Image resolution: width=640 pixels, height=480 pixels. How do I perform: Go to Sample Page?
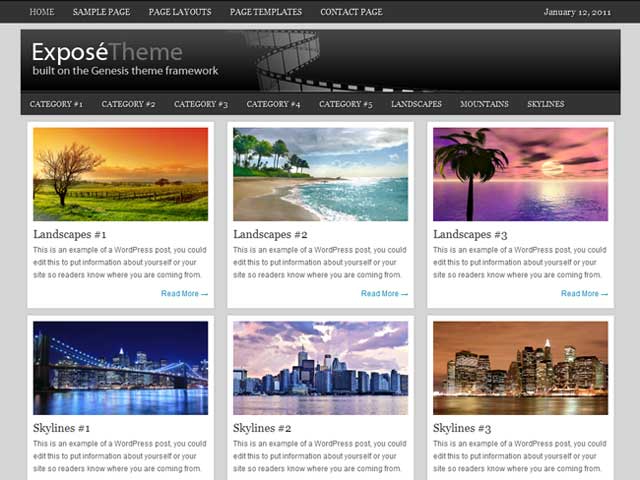pos(101,12)
